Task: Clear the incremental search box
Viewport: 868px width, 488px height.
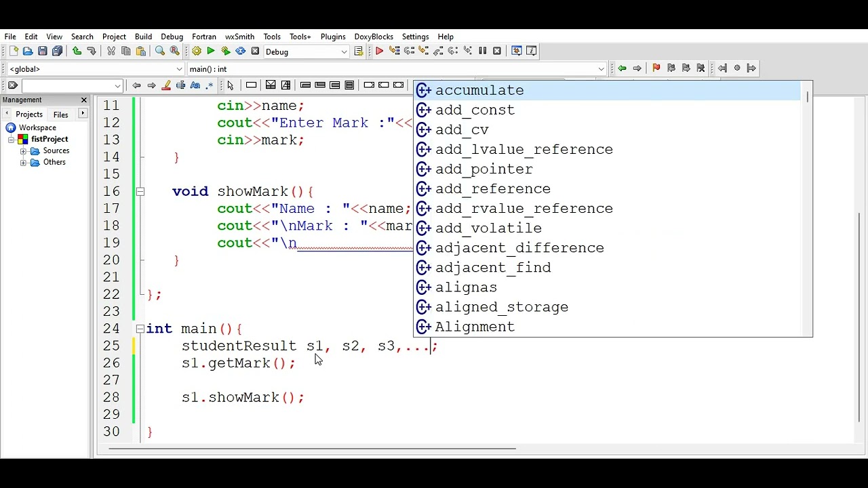Action: tap(12, 85)
